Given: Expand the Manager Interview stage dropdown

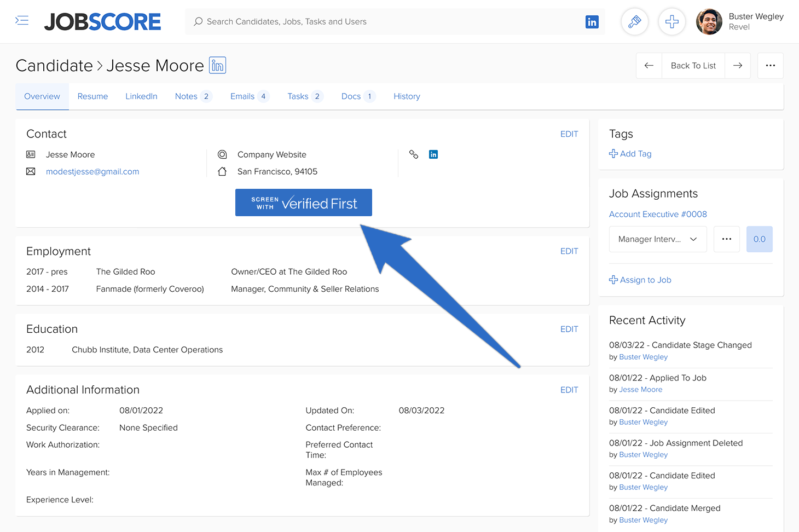Looking at the screenshot, I should [x=658, y=239].
